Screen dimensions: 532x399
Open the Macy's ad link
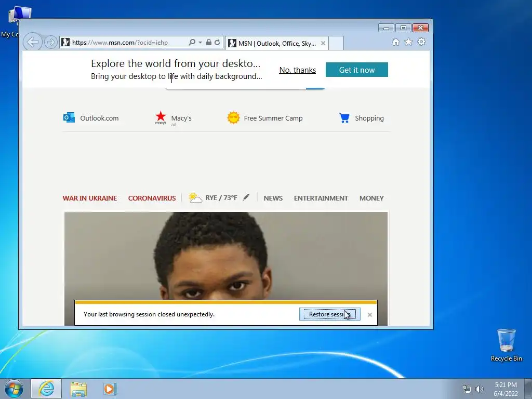(x=181, y=118)
